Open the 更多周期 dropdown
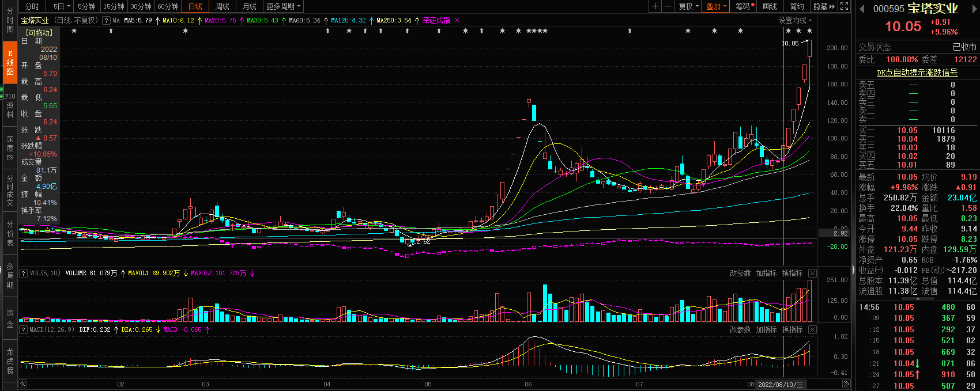The height and width of the screenshot is (391, 980). [283, 6]
